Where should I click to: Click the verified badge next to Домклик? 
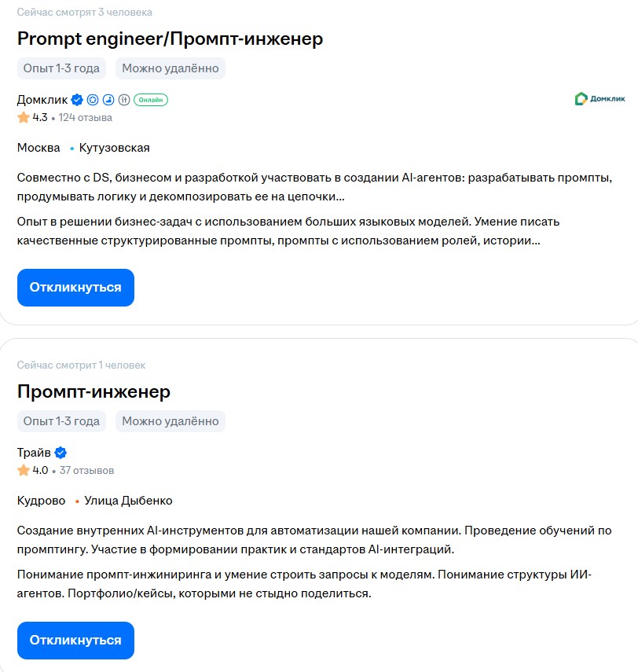(x=76, y=100)
